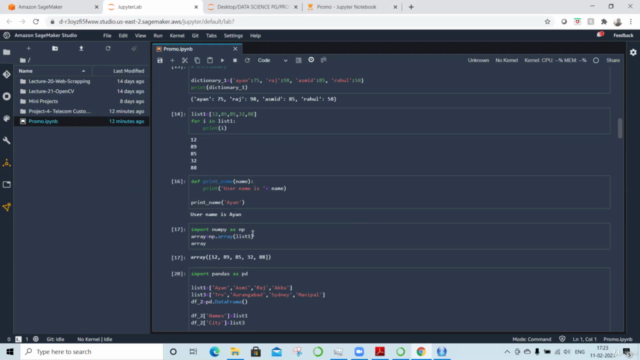Switch to the Promo - Jupyter Notebook browser tab
This screenshot has width=640, height=360.
[351, 7]
